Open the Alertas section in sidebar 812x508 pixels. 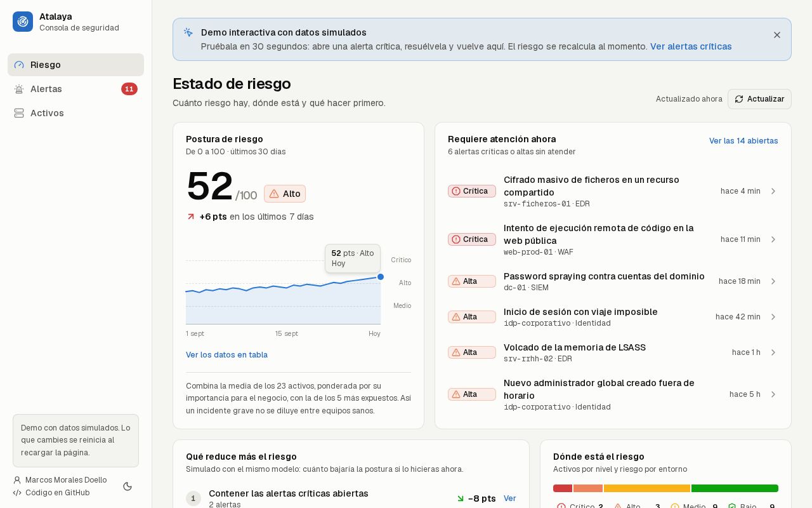click(75, 89)
